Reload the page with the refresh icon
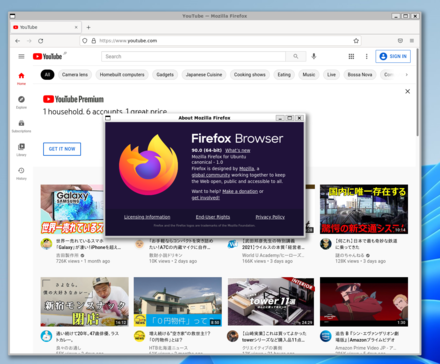This screenshot has height=364, width=440. 41,41
